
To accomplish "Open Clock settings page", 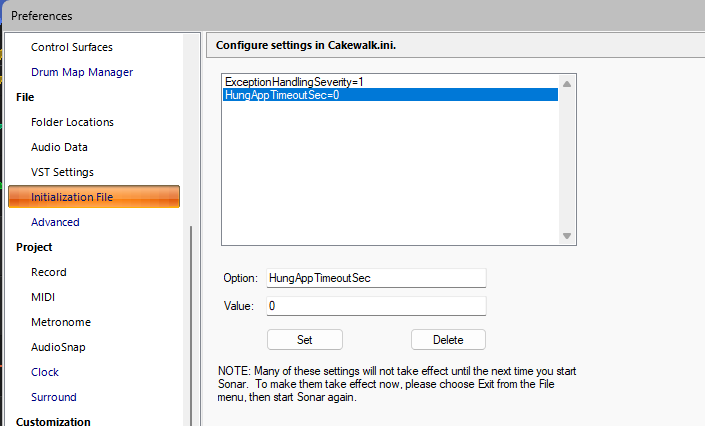I will [x=45, y=372].
